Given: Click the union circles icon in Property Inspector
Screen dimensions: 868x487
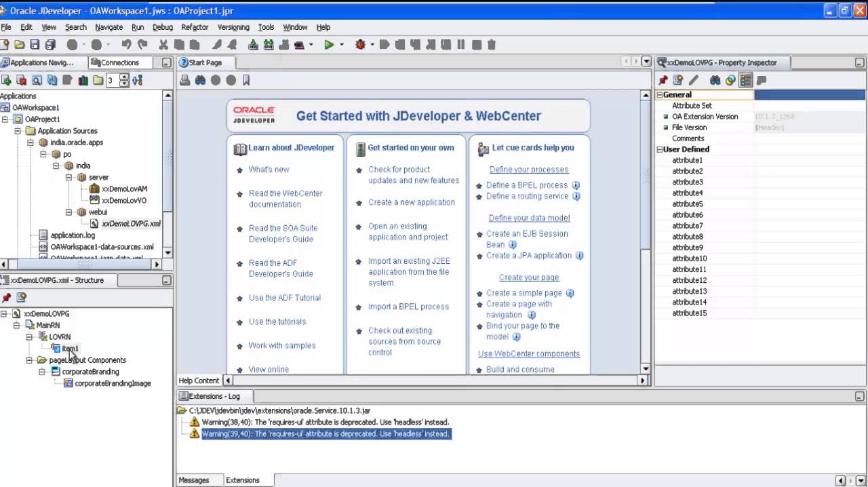Looking at the screenshot, I should pos(730,80).
